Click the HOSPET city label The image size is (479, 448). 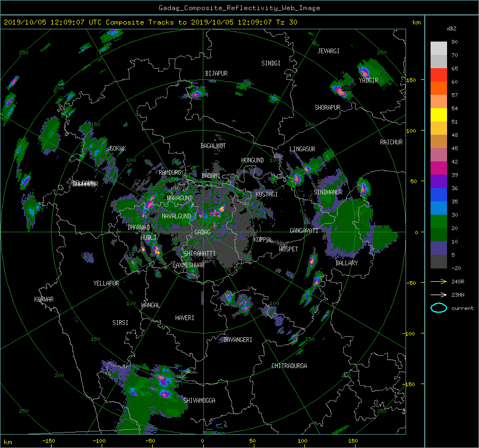pos(288,249)
